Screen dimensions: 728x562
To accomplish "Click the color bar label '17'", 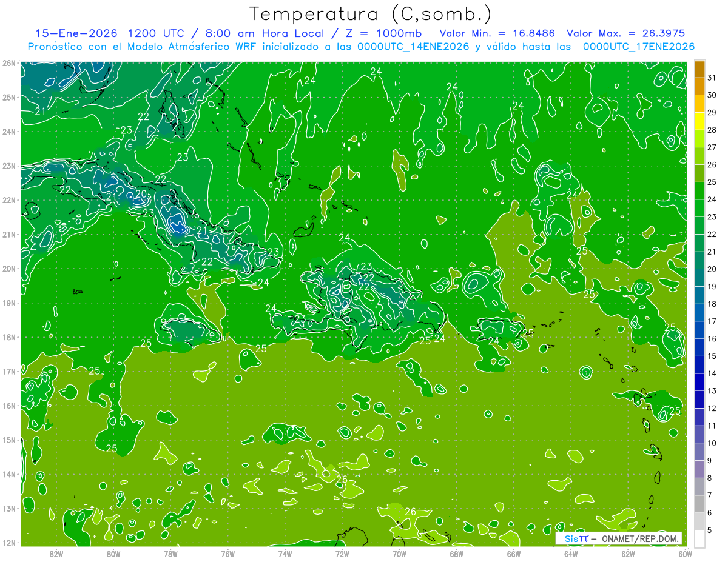I will 712,321.
